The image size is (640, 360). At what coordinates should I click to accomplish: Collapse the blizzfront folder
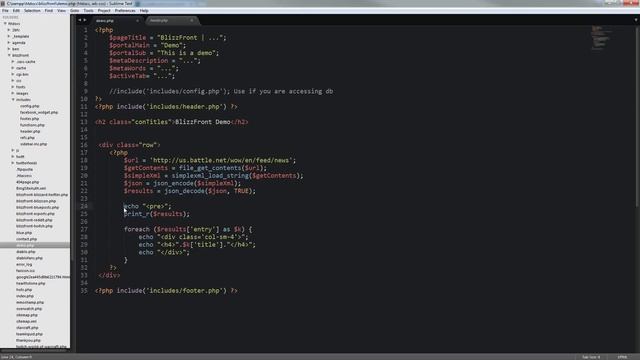9,55
